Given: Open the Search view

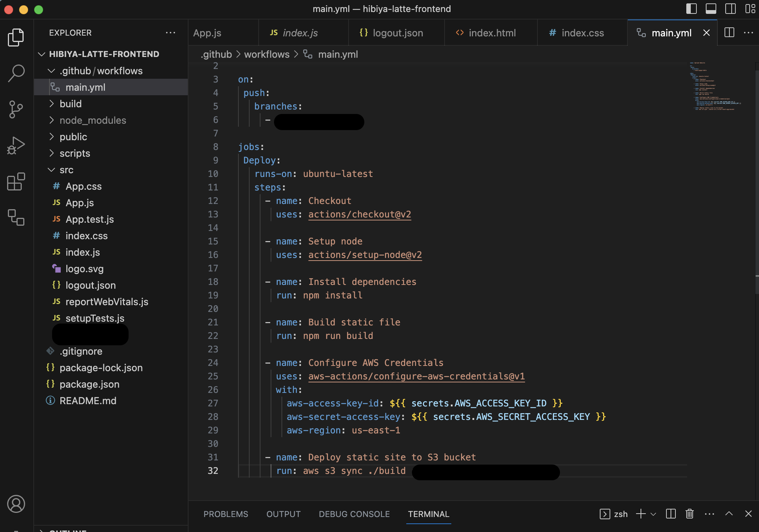Looking at the screenshot, I should (x=15, y=73).
